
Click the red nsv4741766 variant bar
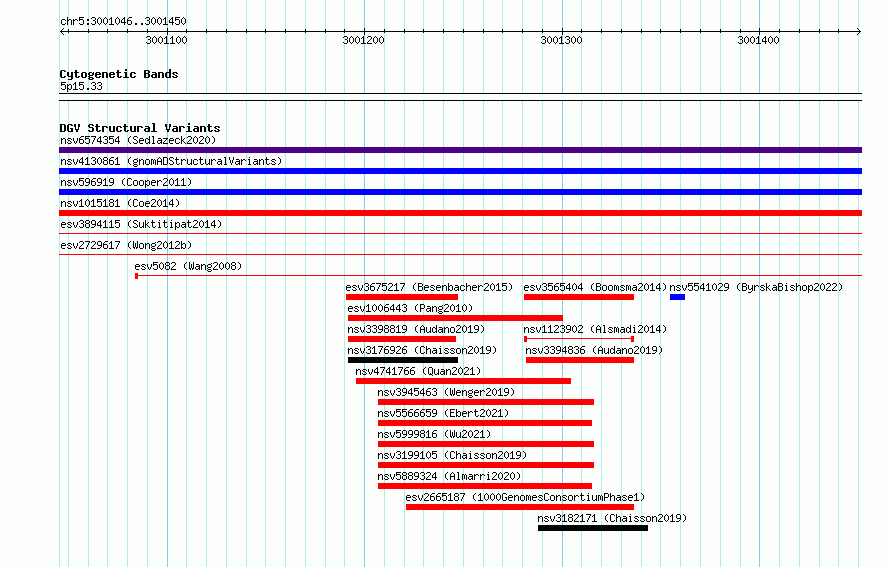[x=463, y=381]
